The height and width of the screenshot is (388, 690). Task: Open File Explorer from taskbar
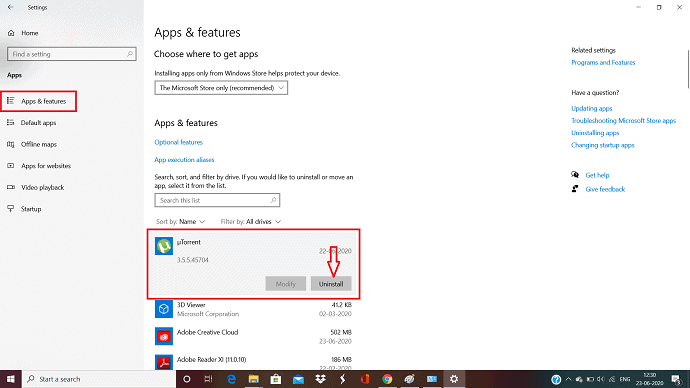(x=253, y=379)
